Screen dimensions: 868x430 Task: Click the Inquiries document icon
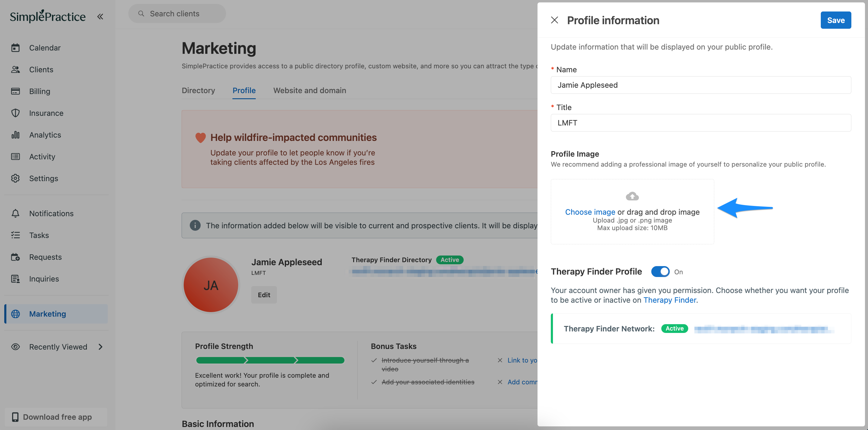[x=15, y=279]
